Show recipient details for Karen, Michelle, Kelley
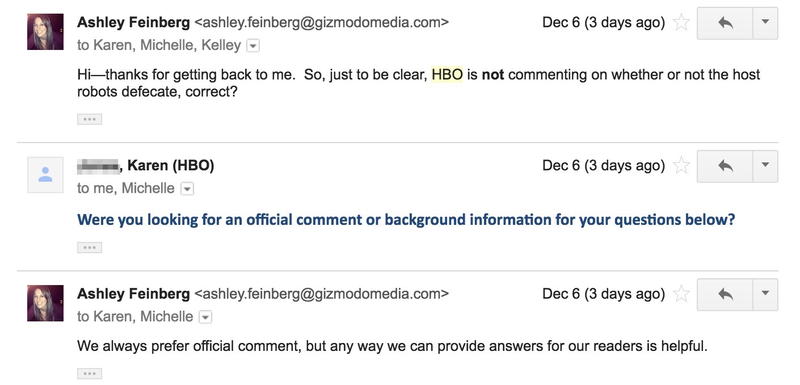 pyautogui.click(x=253, y=46)
